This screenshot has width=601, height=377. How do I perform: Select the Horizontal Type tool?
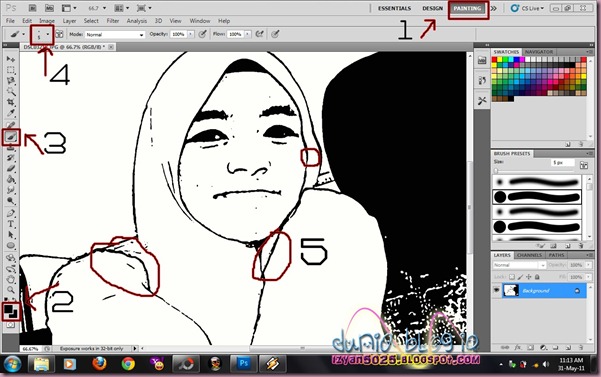11,224
